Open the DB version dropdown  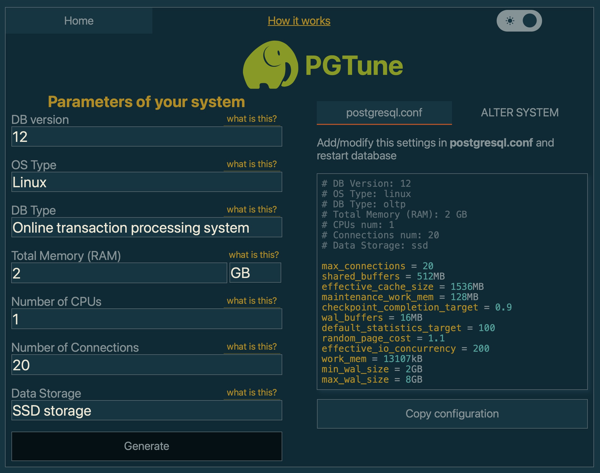pyautogui.click(x=147, y=137)
